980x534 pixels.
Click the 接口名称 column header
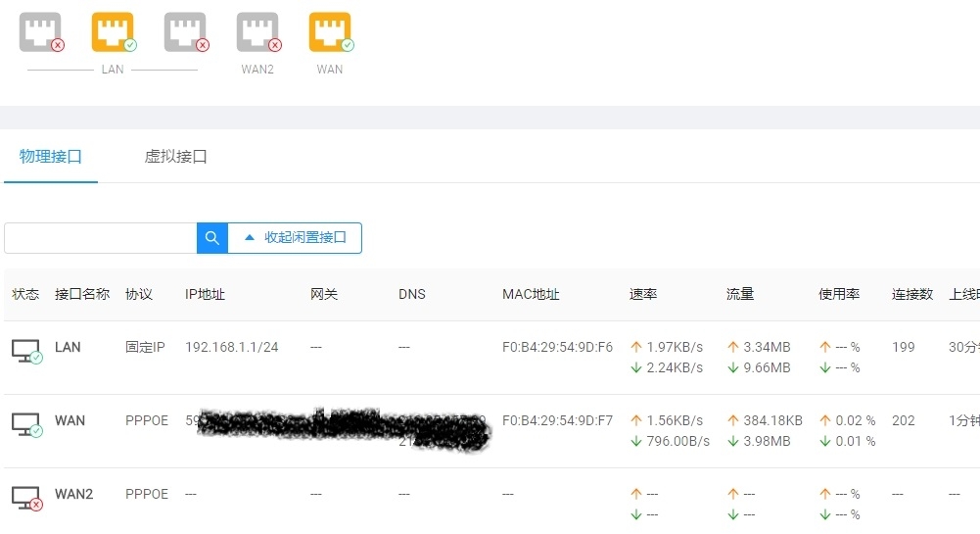pos(82,294)
